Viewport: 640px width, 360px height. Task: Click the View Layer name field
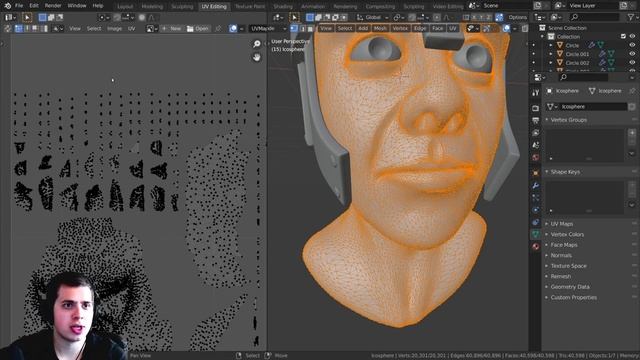pos(594,6)
